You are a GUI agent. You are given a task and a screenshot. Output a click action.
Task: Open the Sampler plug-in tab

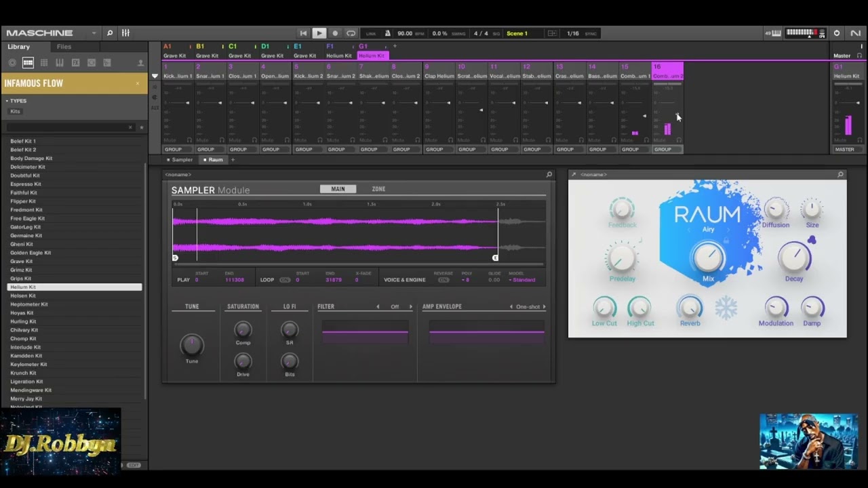pyautogui.click(x=180, y=160)
